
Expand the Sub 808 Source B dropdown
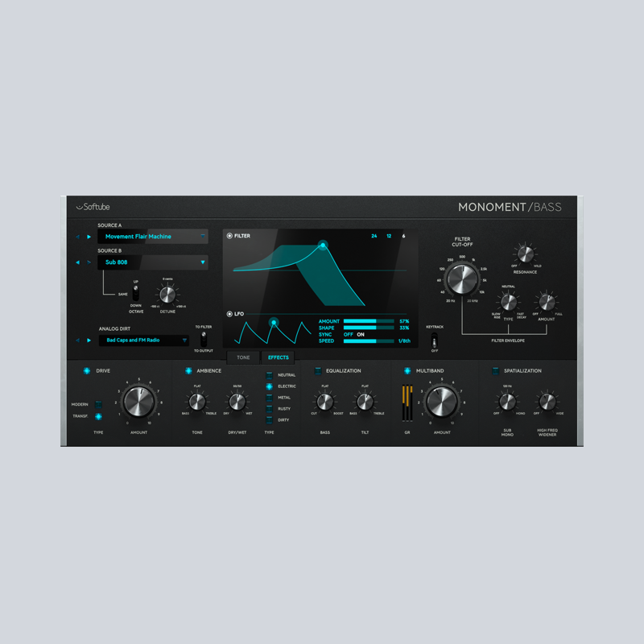(203, 262)
